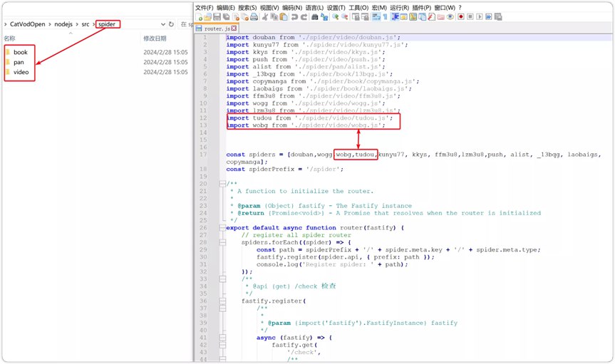Screen dimensions: 615x364
Task: Collapse the code fold at line 26
Action: 222,228
